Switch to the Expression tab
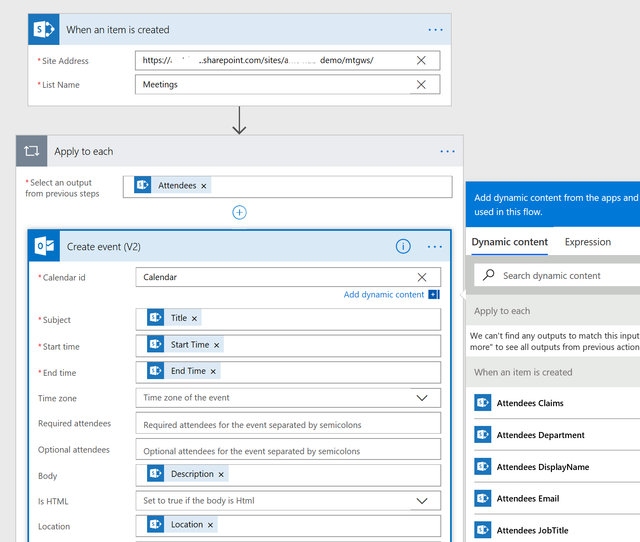Viewport: 640px width, 542px height. [588, 242]
